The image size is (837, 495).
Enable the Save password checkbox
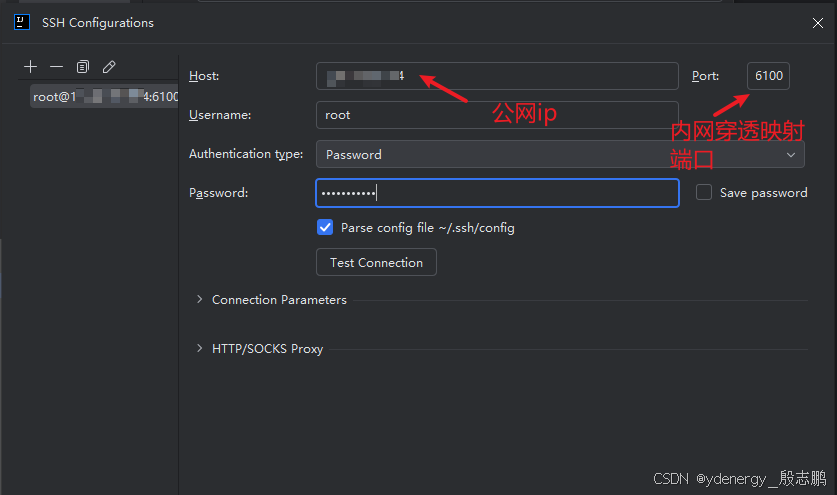click(x=704, y=192)
